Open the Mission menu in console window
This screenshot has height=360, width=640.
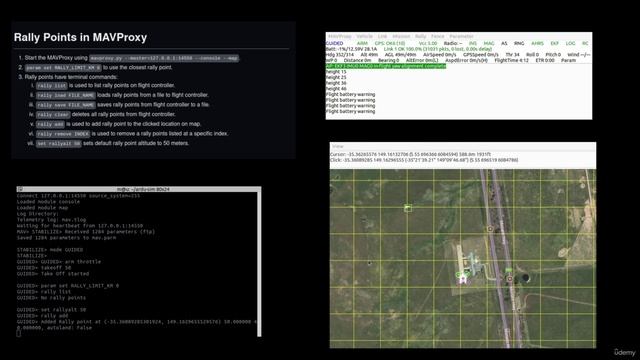pyautogui.click(x=401, y=36)
